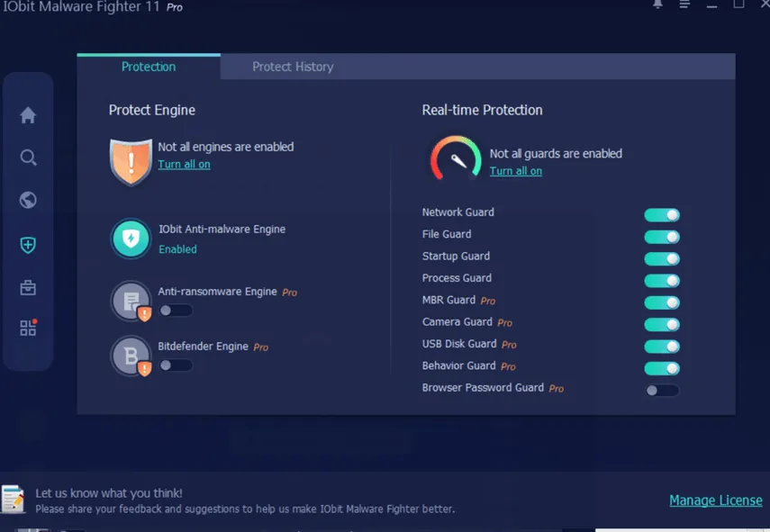Screen dimensions: 770x532
Task: Open Browser Protection via the globe icon
Action: [x=28, y=200]
